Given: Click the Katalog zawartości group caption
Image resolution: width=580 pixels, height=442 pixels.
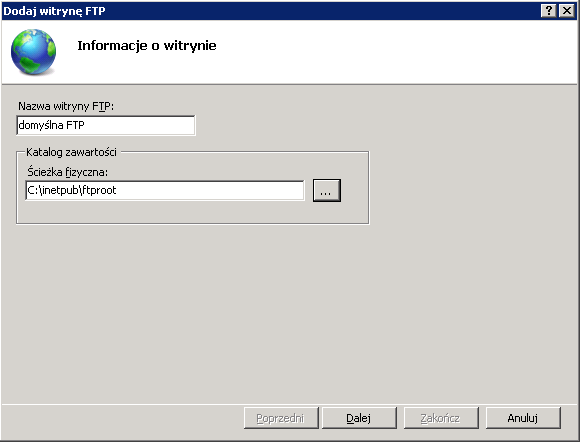Looking at the screenshot, I should click(71, 152).
